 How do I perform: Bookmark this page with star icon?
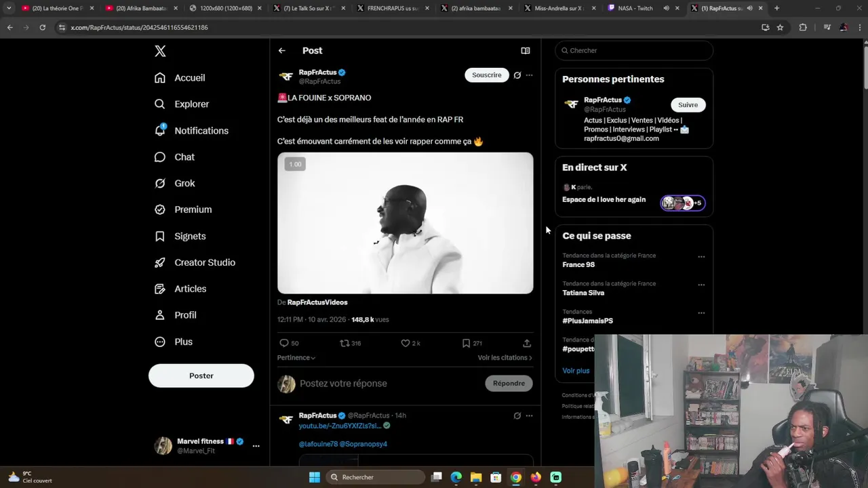(x=780, y=27)
